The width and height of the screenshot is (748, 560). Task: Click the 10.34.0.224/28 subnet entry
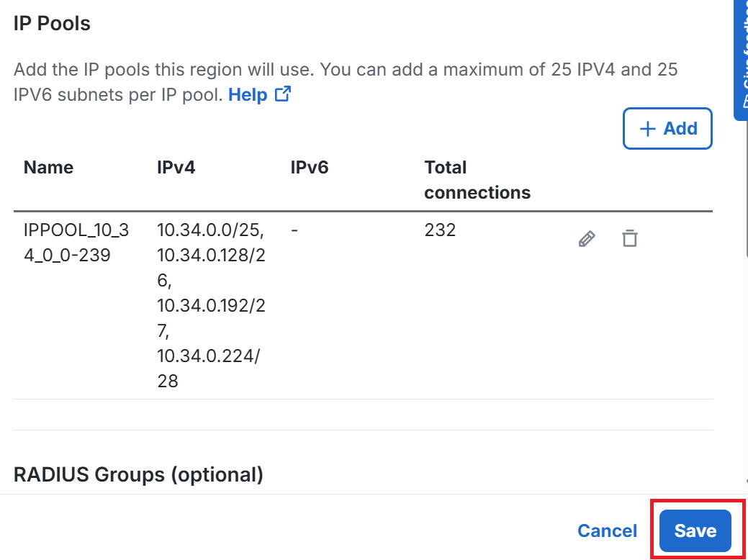[209, 369]
